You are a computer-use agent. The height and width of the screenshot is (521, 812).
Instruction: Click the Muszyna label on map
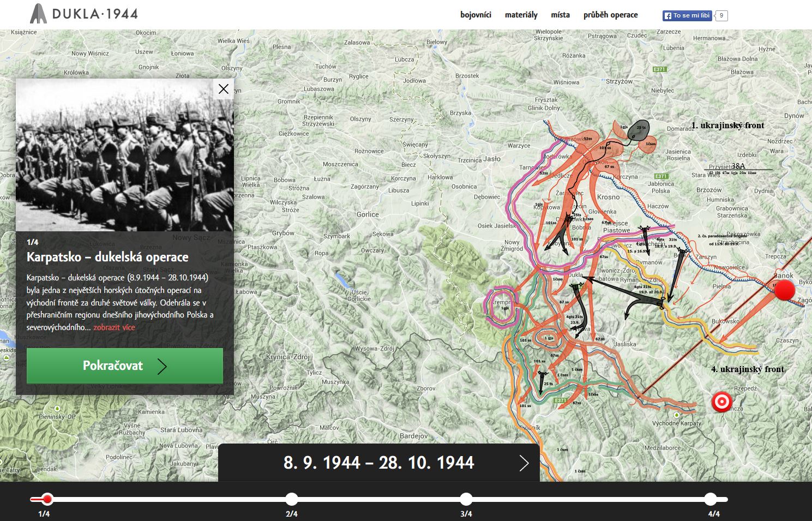(x=263, y=397)
